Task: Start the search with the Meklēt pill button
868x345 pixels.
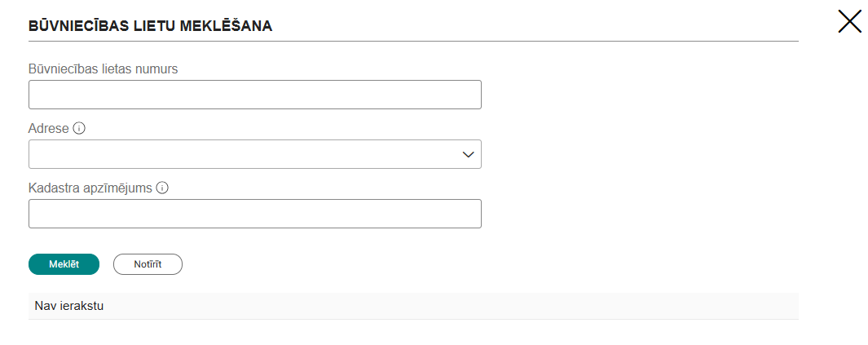Action: (64, 264)
